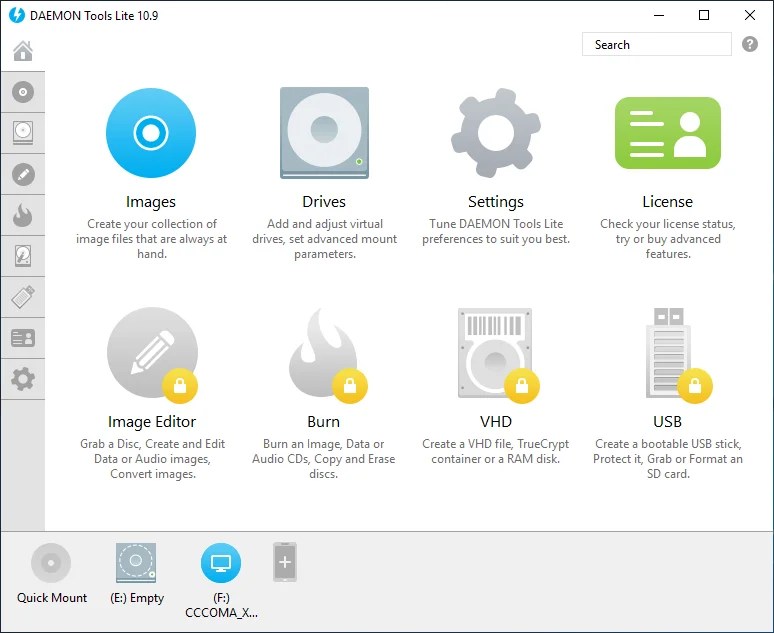Image resolution: width=774 pixels, height=633 pixels.
Task: Open the locked Burn flame tile
Action: tap(327, 356)
